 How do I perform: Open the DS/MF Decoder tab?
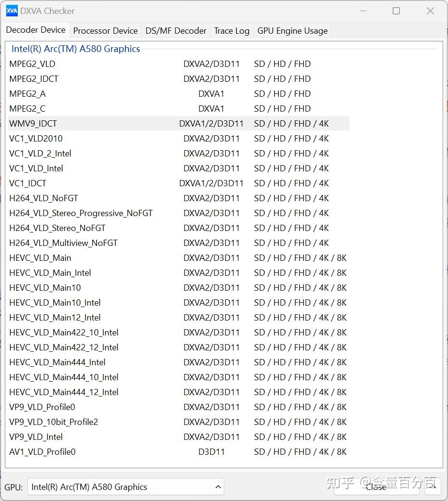[x=176, y=31]
